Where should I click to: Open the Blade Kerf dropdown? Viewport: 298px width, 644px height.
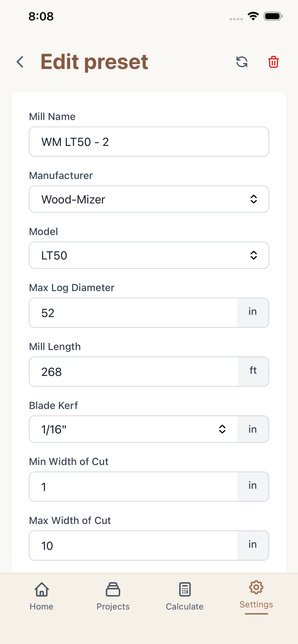[x=133, y=429]
